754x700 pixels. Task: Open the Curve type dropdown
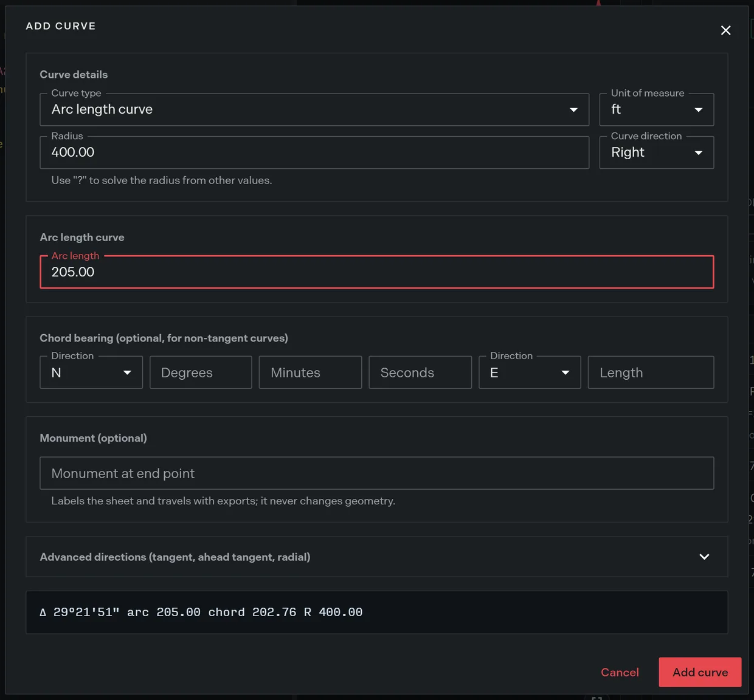pyautogui.click(x=314, y=109)
